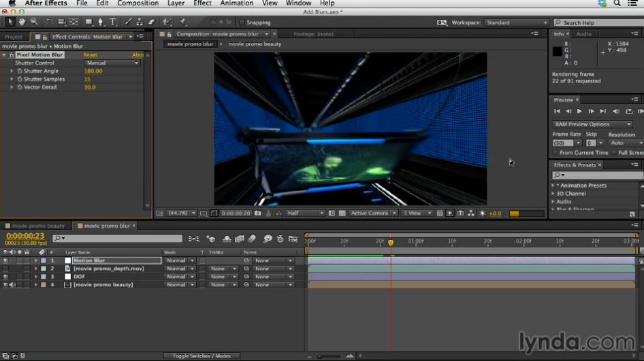Click the Region of Interest icon
Viewport: 644px width, 361px height.
(332, 213)
